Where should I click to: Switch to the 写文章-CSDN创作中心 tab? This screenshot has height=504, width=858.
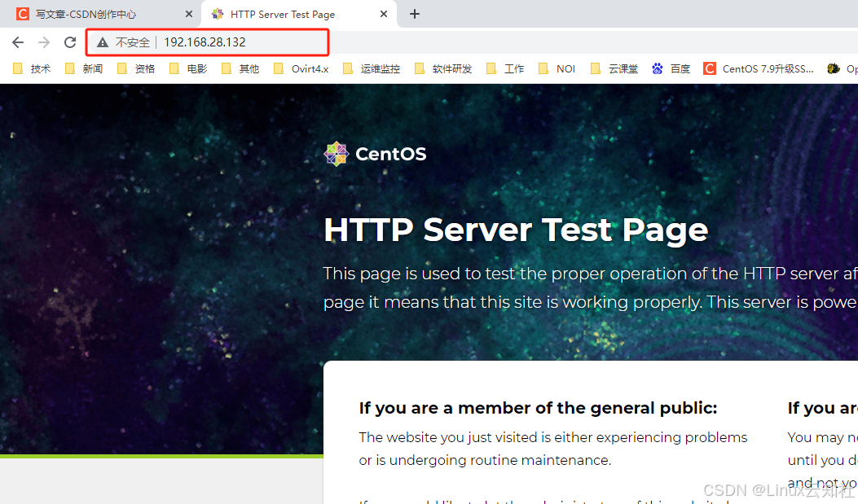click(x=99, y=14)
